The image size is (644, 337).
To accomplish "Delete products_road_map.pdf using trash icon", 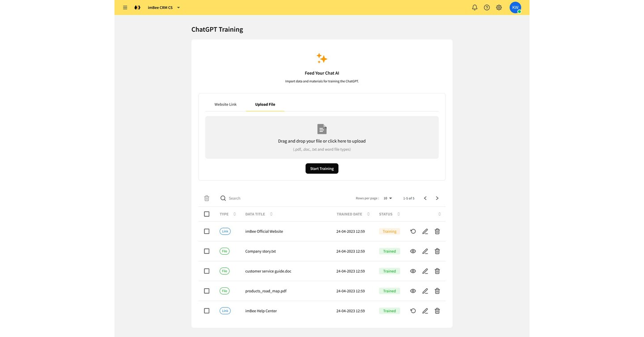I will click(437, 291).
